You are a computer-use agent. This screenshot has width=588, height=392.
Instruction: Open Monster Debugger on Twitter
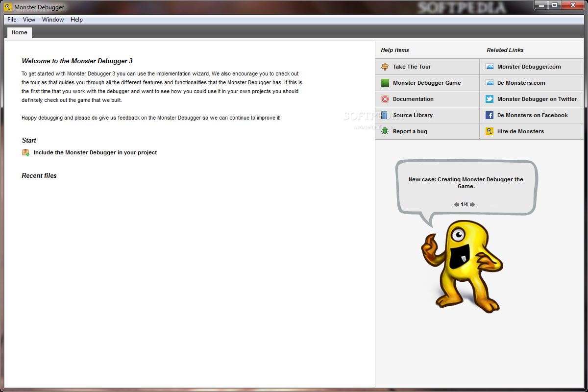coord(532,99)
